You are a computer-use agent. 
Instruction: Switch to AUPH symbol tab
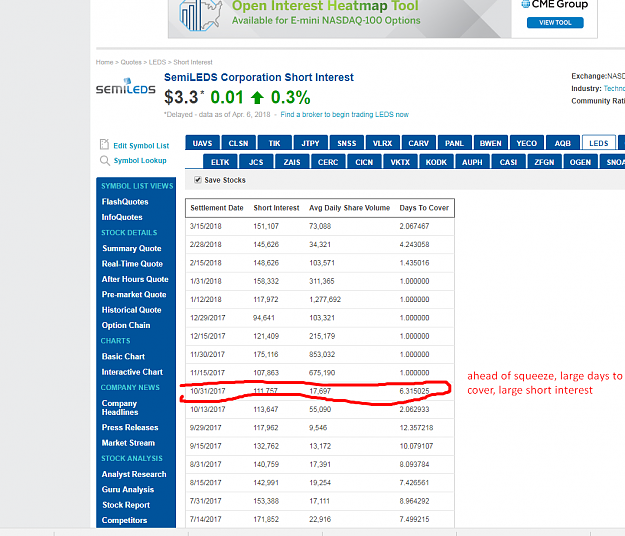coord(472,162)
